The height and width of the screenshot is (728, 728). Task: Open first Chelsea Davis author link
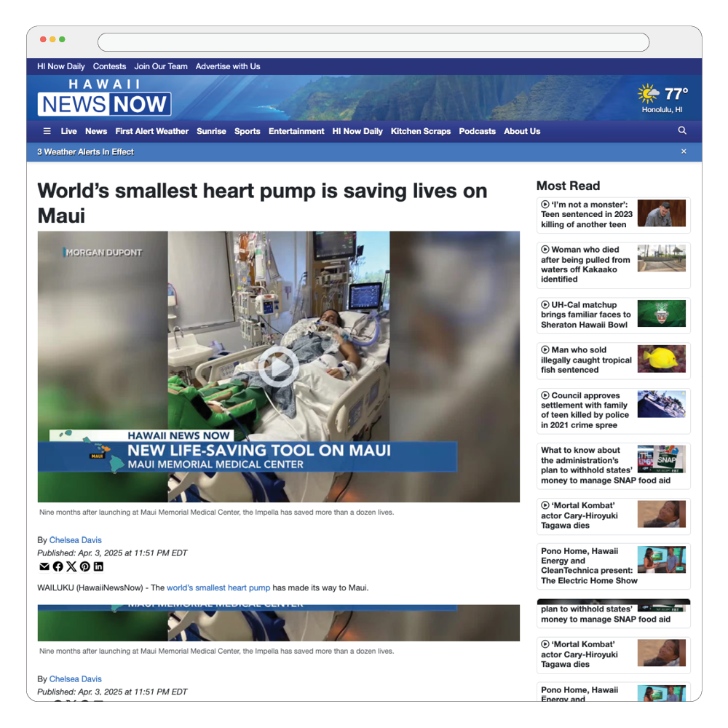75,540
